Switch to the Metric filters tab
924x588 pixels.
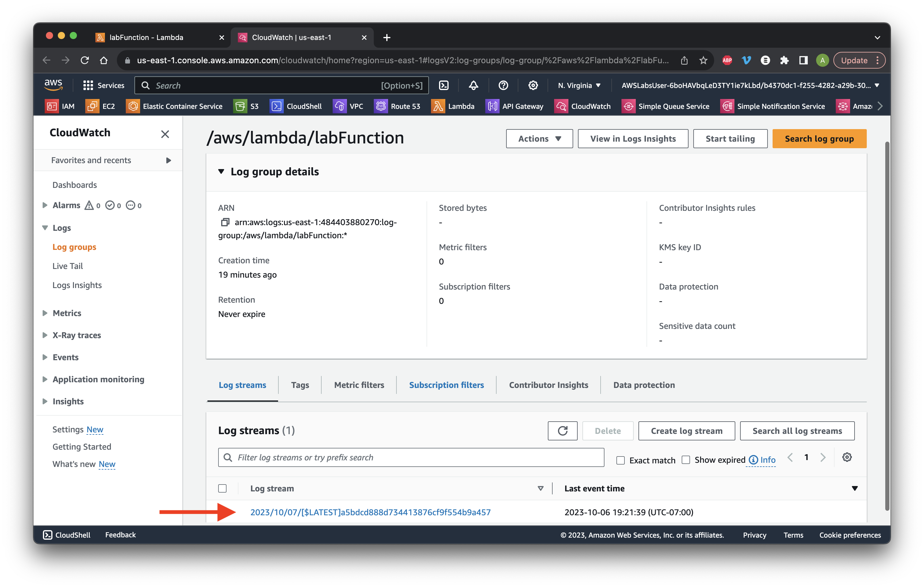pyautogui.click(x=359, y=385)
